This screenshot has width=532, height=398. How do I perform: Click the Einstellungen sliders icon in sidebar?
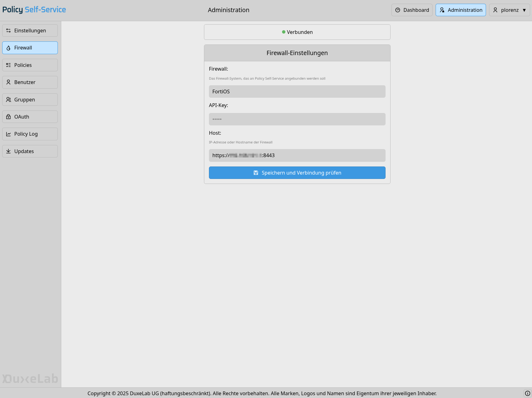(x=8, y=30)
